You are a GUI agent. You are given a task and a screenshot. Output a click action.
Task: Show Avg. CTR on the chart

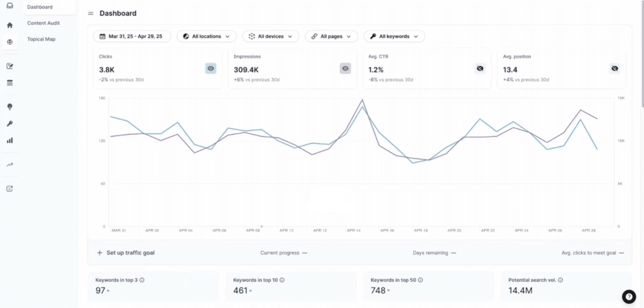point(480,68)
